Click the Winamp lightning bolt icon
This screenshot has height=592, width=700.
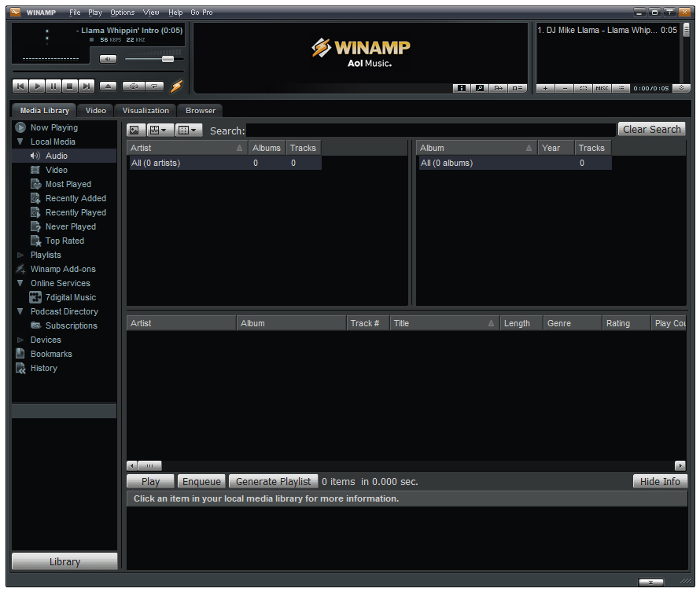(177, 86)
